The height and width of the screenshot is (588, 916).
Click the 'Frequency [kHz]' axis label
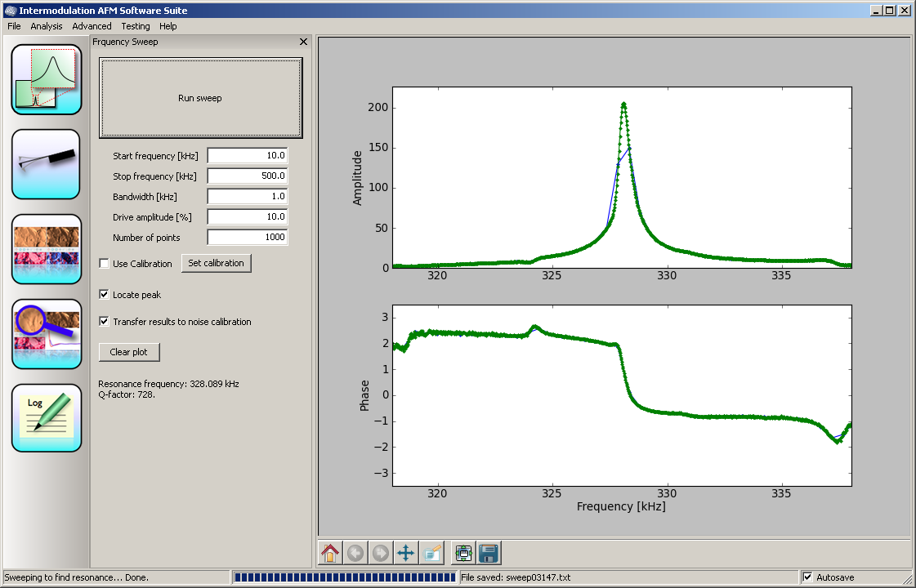622,507
